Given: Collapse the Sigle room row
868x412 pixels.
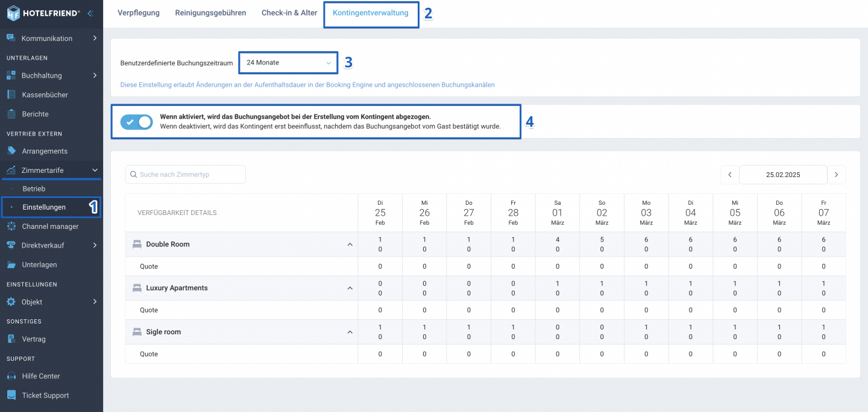Looking at the screenshot, I should [x=350, y=332].
